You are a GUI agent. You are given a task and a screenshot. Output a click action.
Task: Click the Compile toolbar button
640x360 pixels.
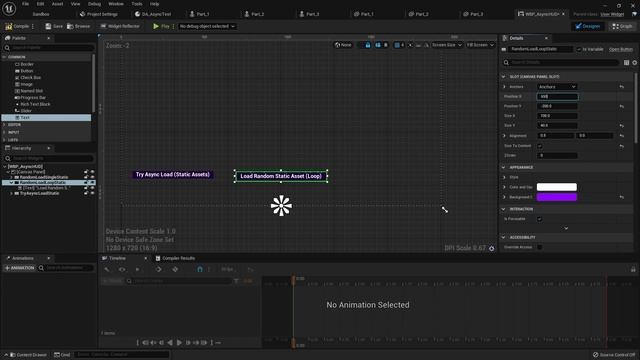pos(17,26)
